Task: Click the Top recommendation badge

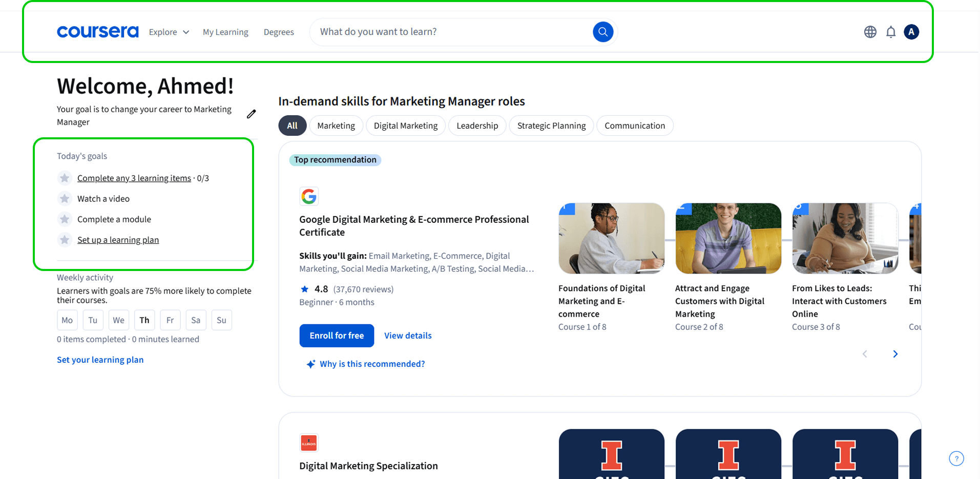Action: [x=335, y=160]
